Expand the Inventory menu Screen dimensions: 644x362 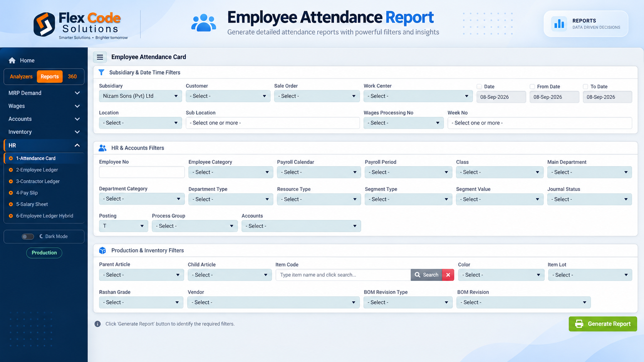[x=44, y=132]
